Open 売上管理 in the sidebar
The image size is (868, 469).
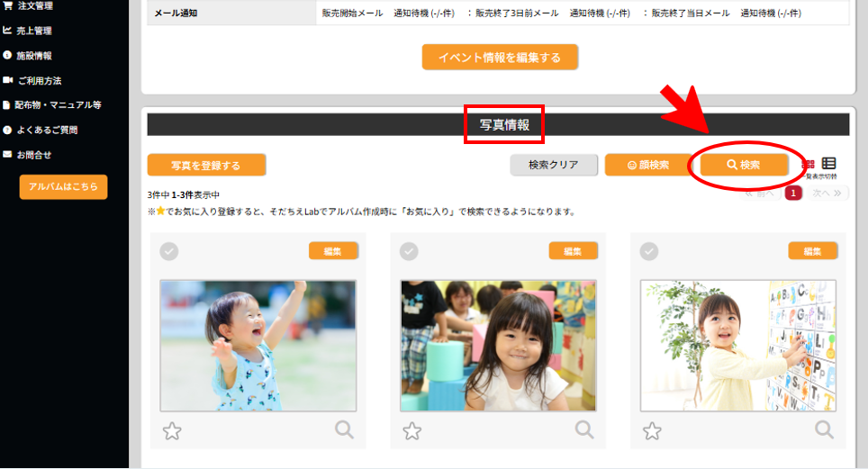click(x=34, y=31)
